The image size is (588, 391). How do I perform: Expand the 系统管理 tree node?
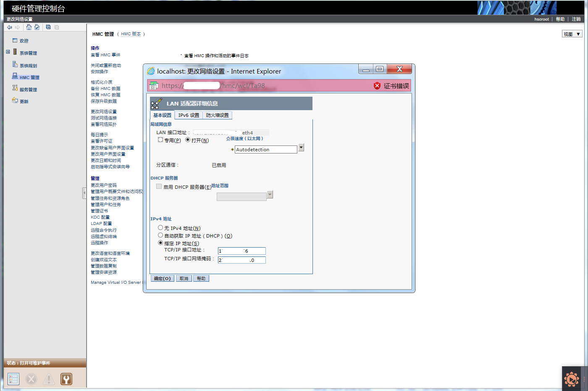pos(8,52)
